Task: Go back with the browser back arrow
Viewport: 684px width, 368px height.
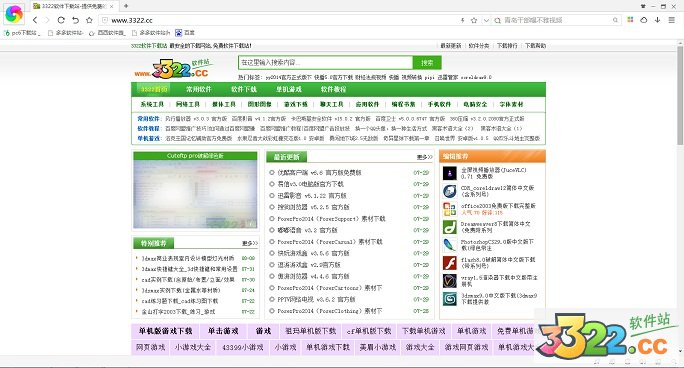Action: coord(35,20)
